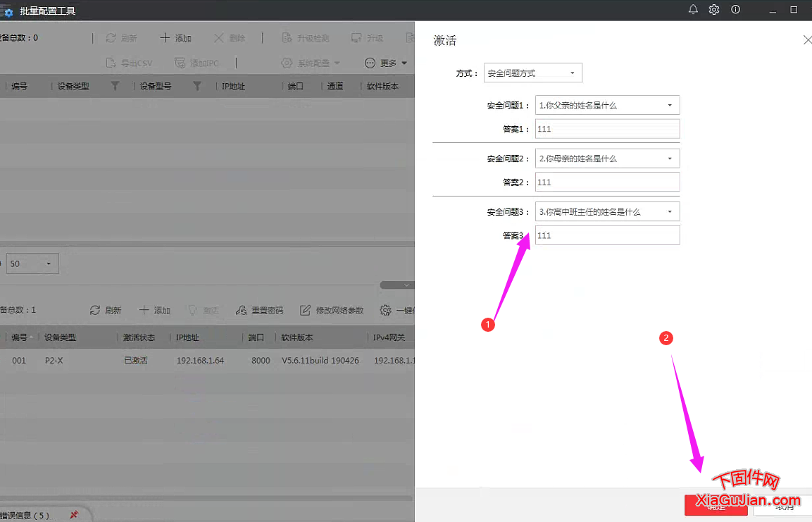Click the lower 设备类型 column header
Viewport: 812px width, 522px height.
tap(60, 337)
